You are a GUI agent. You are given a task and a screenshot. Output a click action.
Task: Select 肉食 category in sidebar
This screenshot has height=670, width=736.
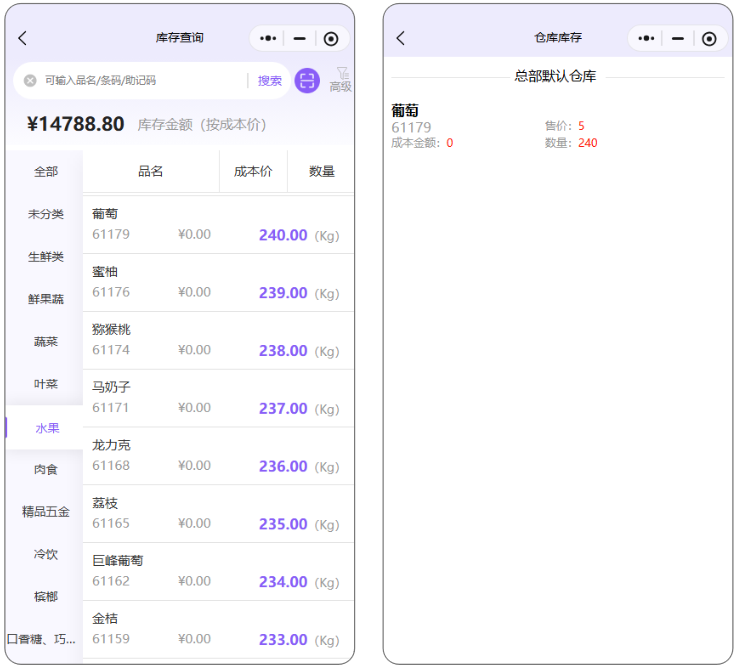[46, 469]
